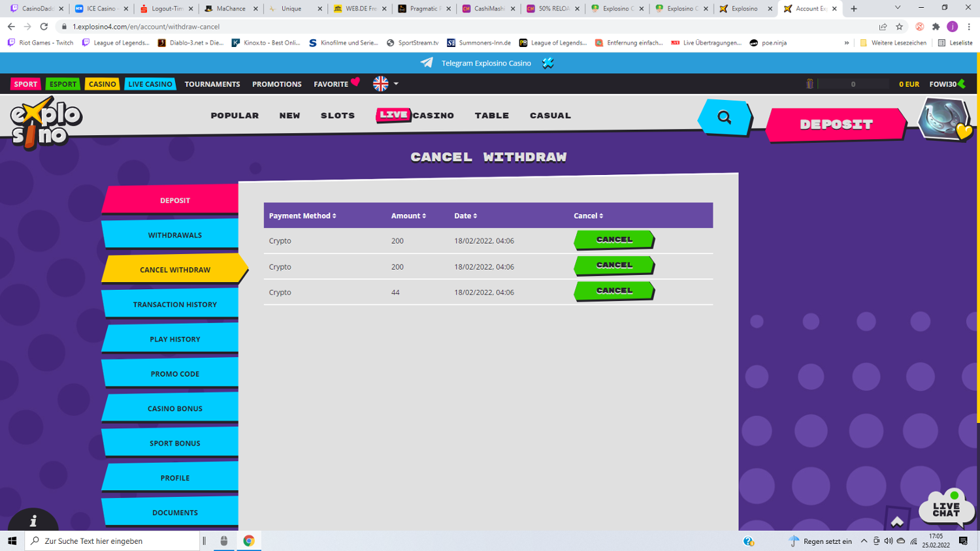Click the scroll-to-top arrow icon

[x=897, y=520]
